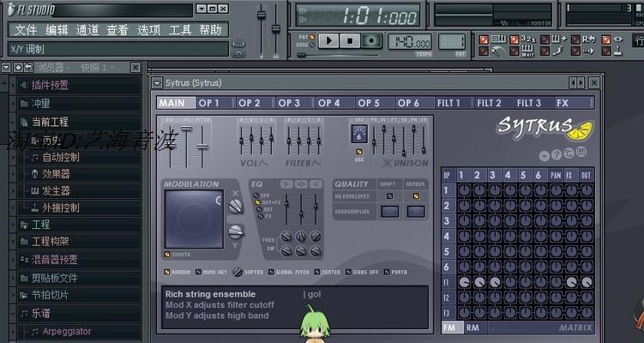Switch to the FILT 1 tab
The height and width of the screenshot is (343, 644).
(454, 103)
